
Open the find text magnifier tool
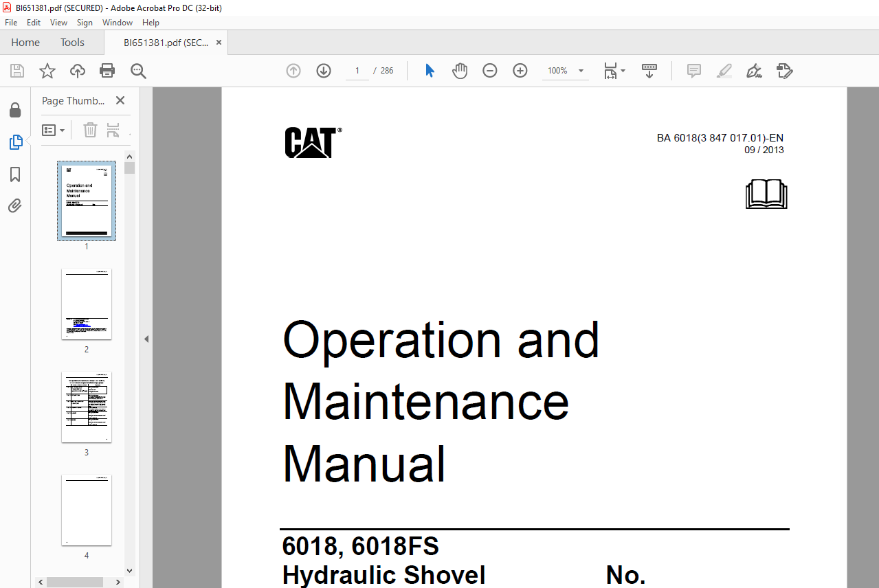[x=139, y=71]
